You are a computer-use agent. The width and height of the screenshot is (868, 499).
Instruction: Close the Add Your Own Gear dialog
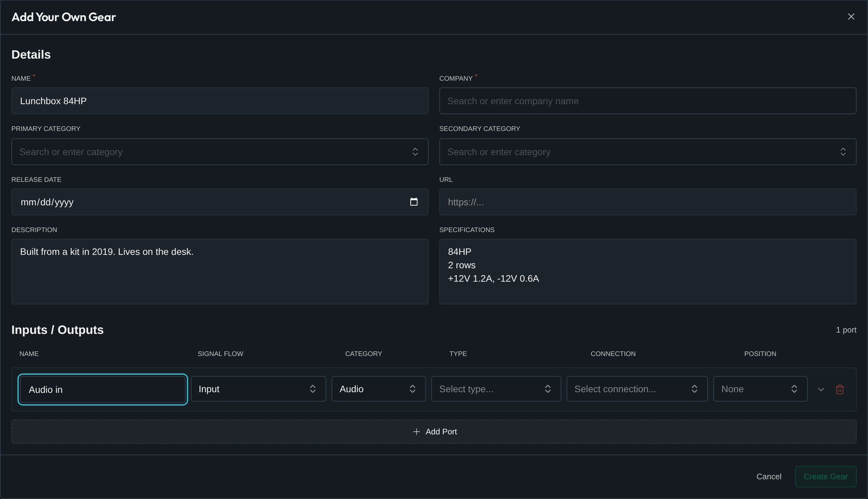851,17
